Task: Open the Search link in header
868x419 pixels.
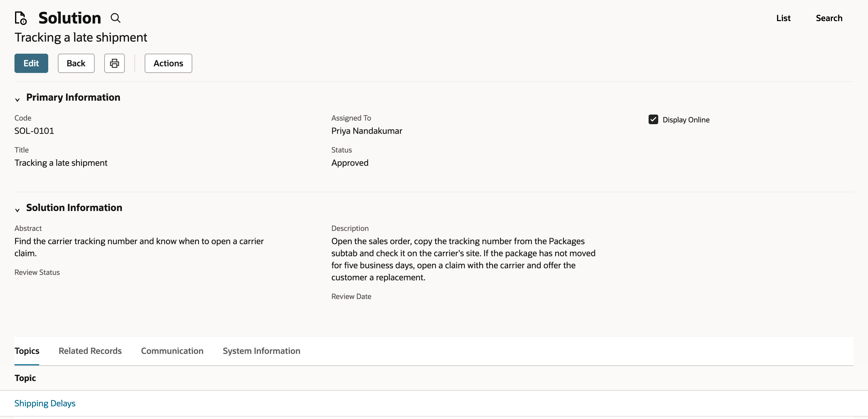Action: pos(829,18)
